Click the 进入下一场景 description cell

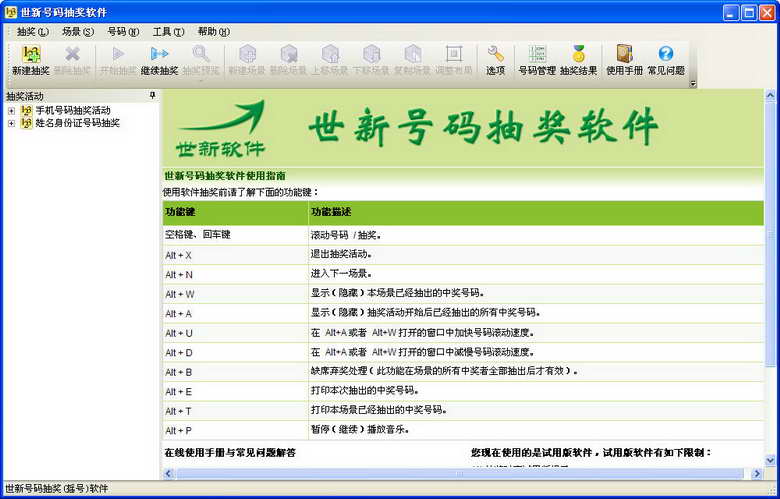click(x=536, y=274)
